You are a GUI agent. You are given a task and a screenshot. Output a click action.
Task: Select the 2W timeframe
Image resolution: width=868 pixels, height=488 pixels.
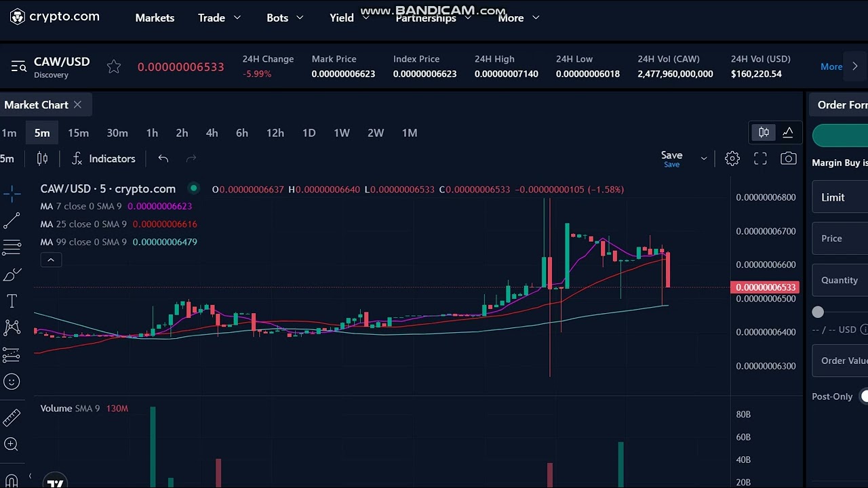(376, 133)
